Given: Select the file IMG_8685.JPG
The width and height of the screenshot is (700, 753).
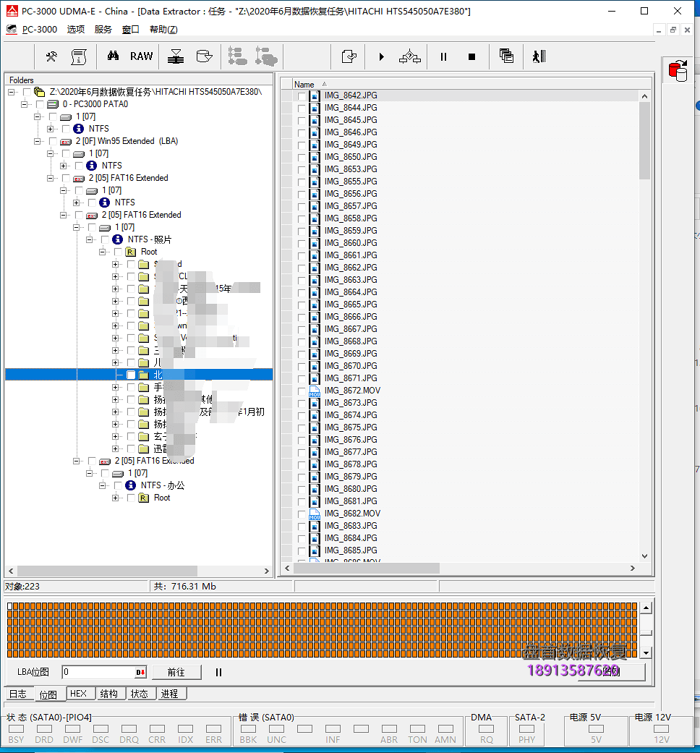Looking at the screenshot, I should tap(351, 550).
